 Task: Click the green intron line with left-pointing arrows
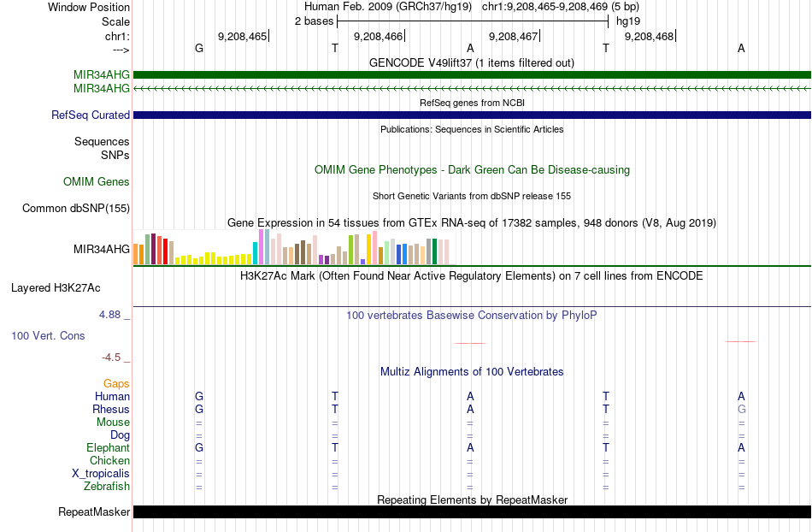pyautogui.click(x=472, y=89)
